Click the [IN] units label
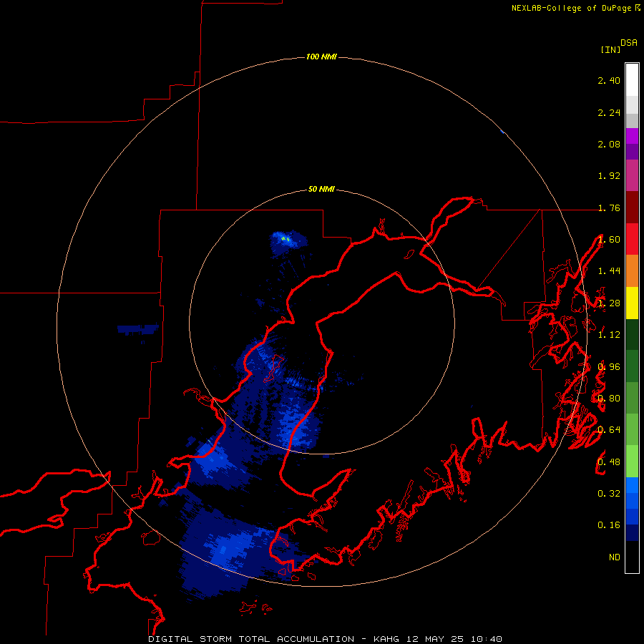The image size is (644, 644). pyautogui.click(x=610, y=49)
